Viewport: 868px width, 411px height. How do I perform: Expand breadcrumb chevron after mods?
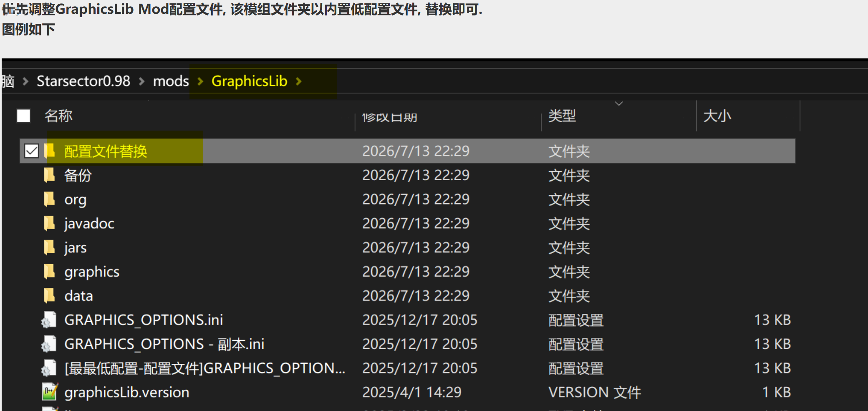click(x=200, y=81)
